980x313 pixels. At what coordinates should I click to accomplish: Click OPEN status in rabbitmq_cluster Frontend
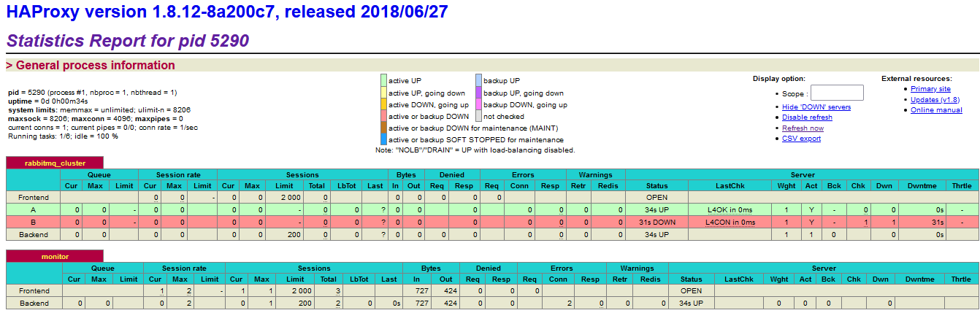point(656,198)
